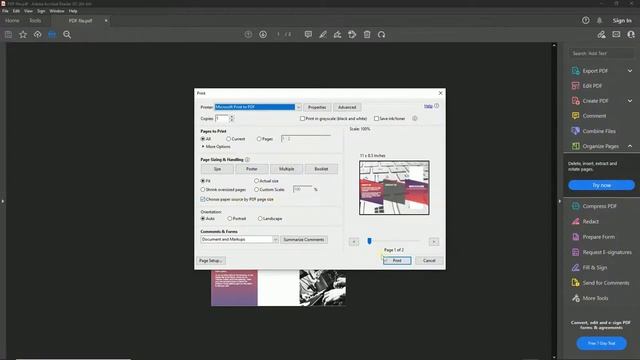Open Fill & Sign tool in right panel
Image resolution: width=640 pixels, height=360 pixels.
594,268
